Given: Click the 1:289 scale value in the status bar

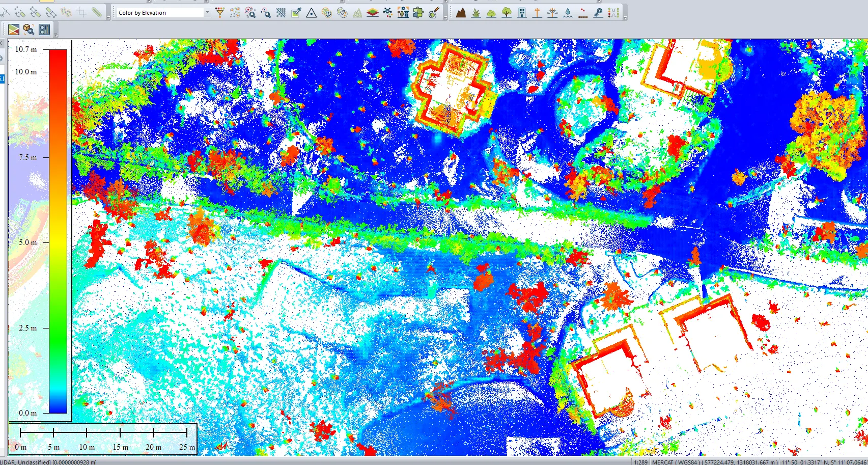Looking at the screenshot, I should pyautogui.click(x=641, y=461).
